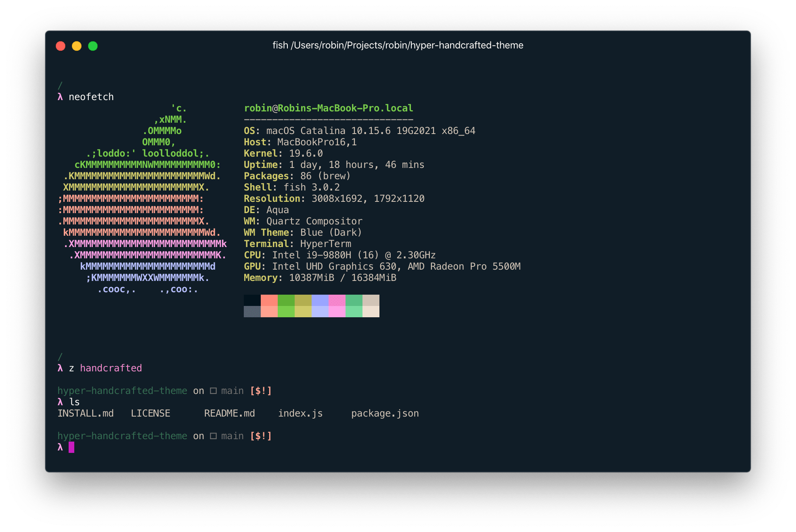Click the Packages 86 (brew) line
Image resolution: width=796 pixels, height=532 pixels.
point(297,176)
